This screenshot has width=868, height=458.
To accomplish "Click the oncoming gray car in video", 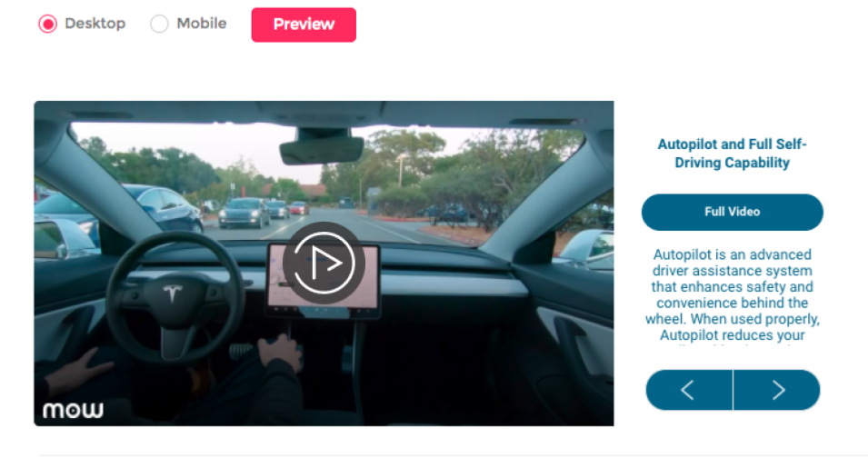I will point(244,213).
